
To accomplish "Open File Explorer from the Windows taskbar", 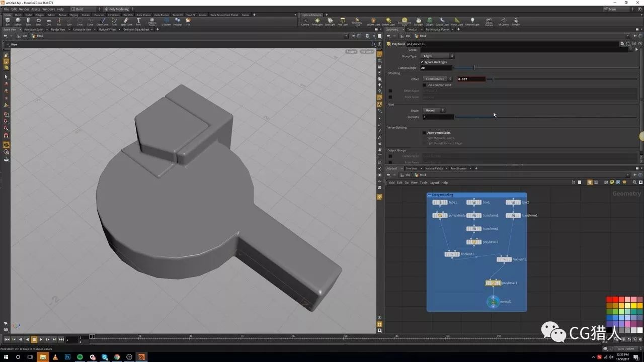I will (43, 357).
